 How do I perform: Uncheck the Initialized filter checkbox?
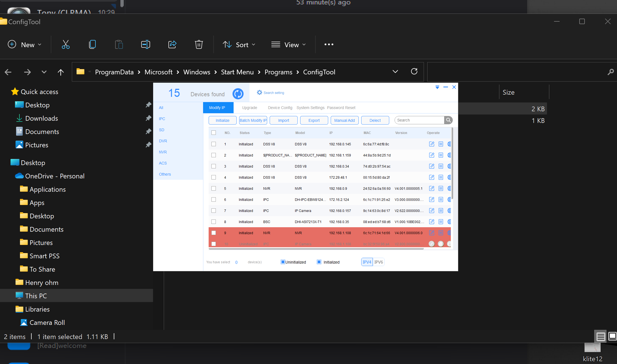point(319,262)
